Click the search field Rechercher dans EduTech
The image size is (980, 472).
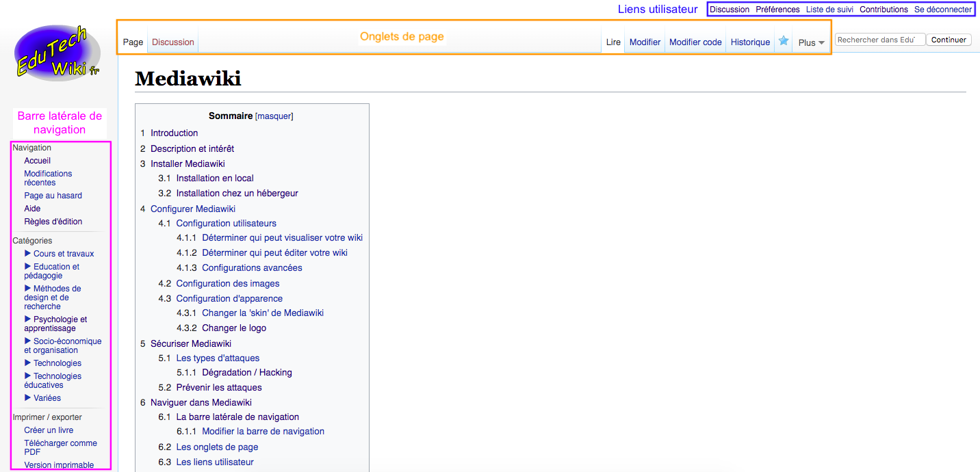pos(880,40)
